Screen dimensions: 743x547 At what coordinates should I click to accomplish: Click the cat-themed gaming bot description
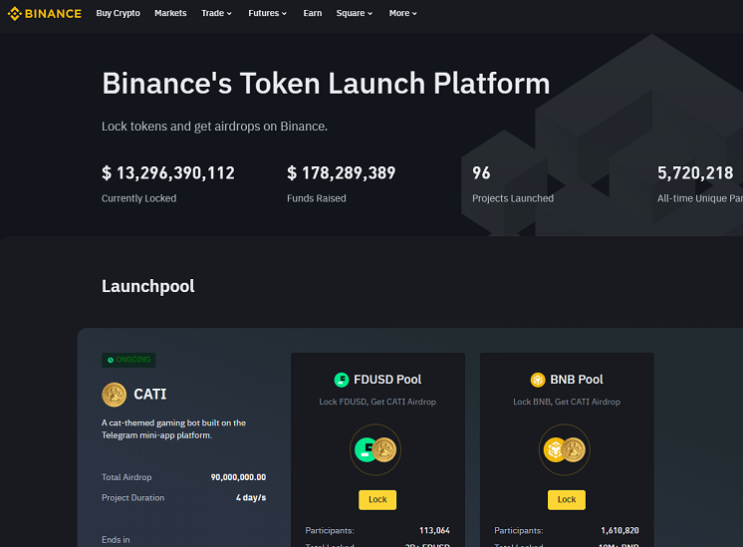click(x=174, y=429)
